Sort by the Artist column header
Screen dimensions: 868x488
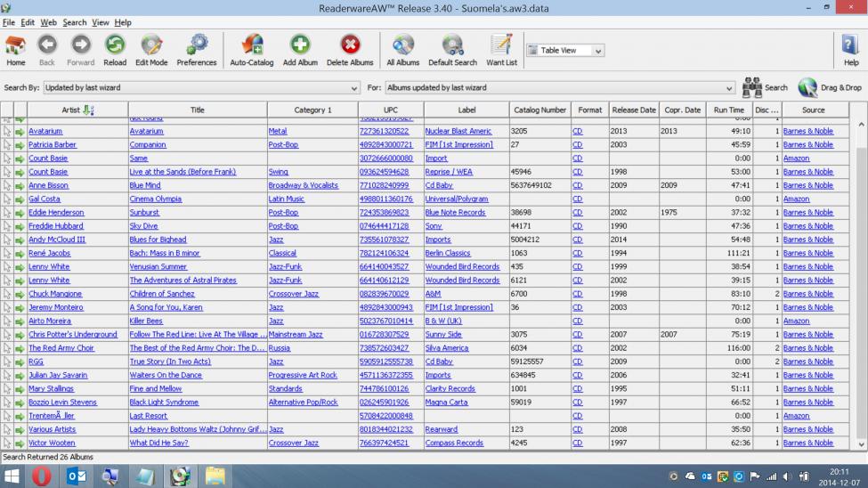pyautogui.click(x=77, y=110)
